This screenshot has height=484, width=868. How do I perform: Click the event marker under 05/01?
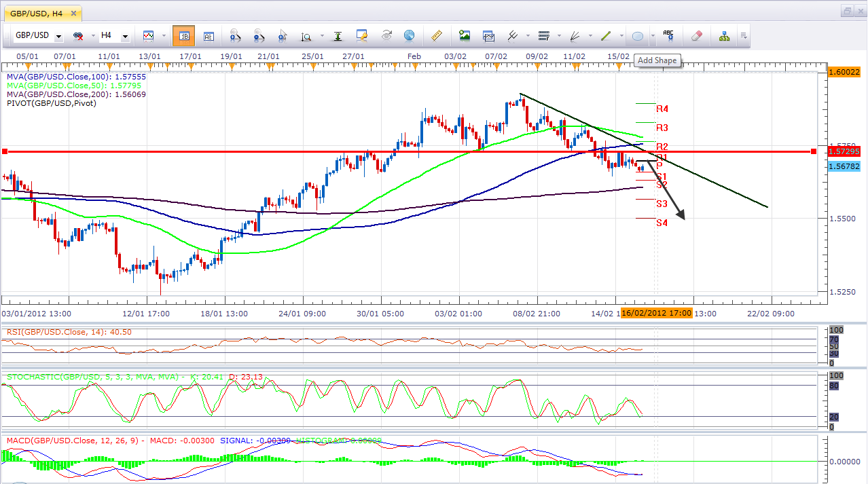(26, 66)
